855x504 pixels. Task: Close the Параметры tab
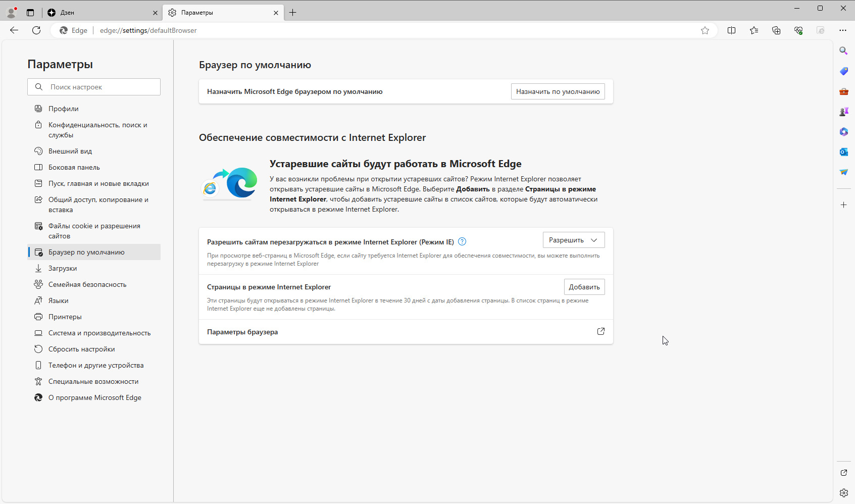[276, 13]
